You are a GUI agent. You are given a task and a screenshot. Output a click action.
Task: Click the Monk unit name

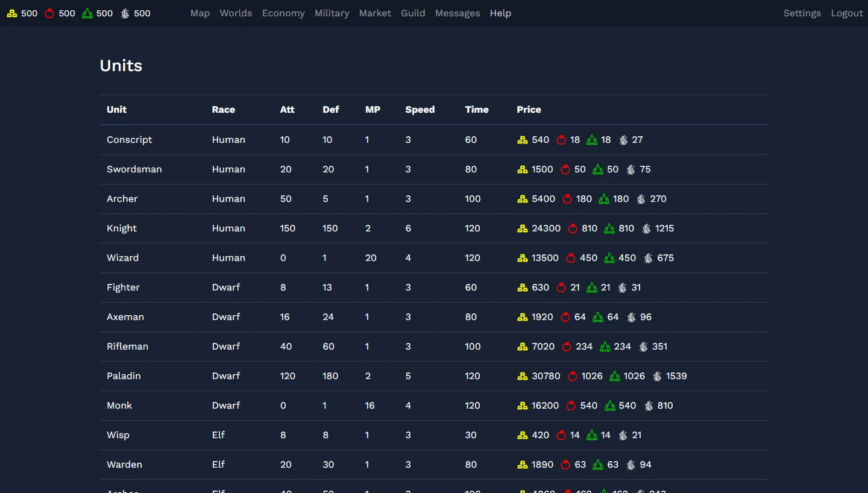(x=119, y=406)
